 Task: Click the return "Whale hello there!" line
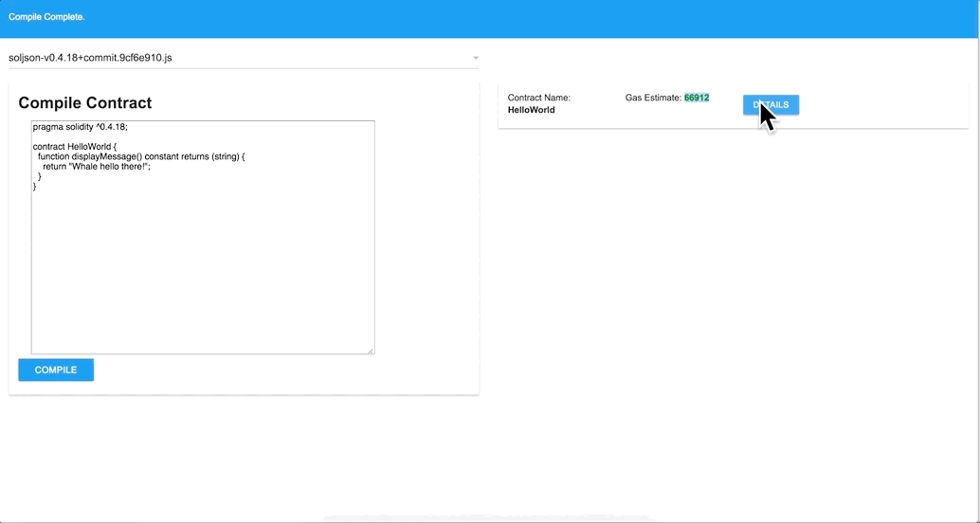click(97, 167)
